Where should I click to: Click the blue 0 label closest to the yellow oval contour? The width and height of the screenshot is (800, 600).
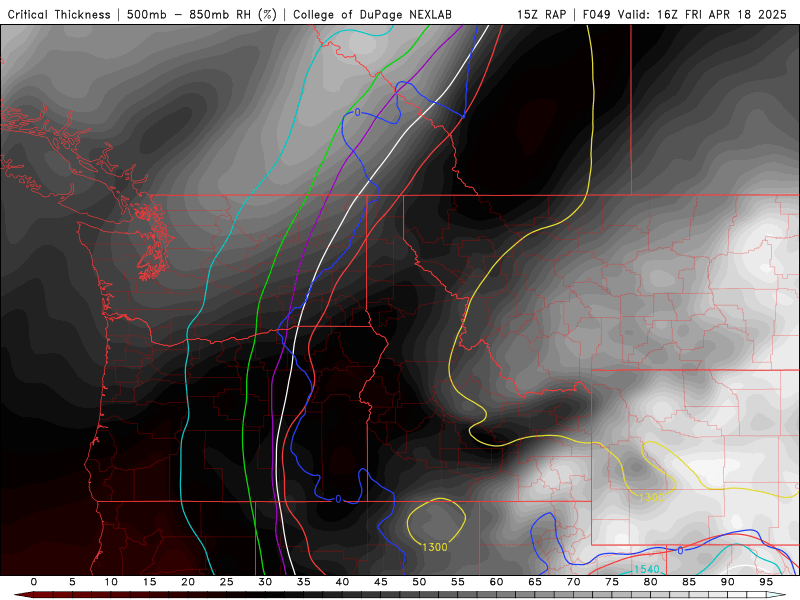[338, 499]
